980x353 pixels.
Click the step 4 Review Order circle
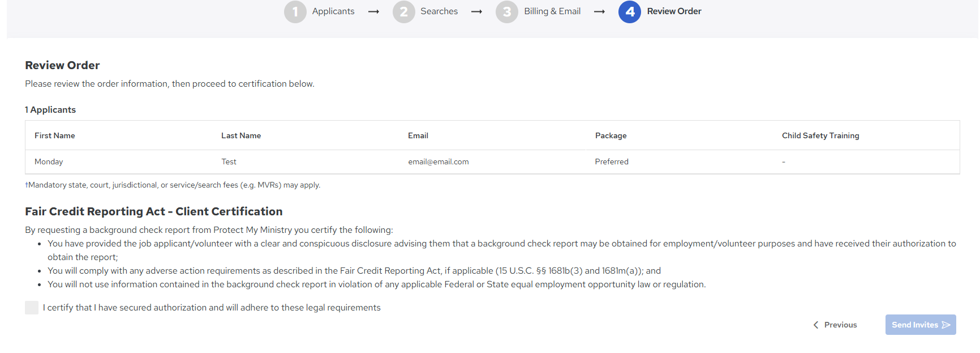pos(629,11)
